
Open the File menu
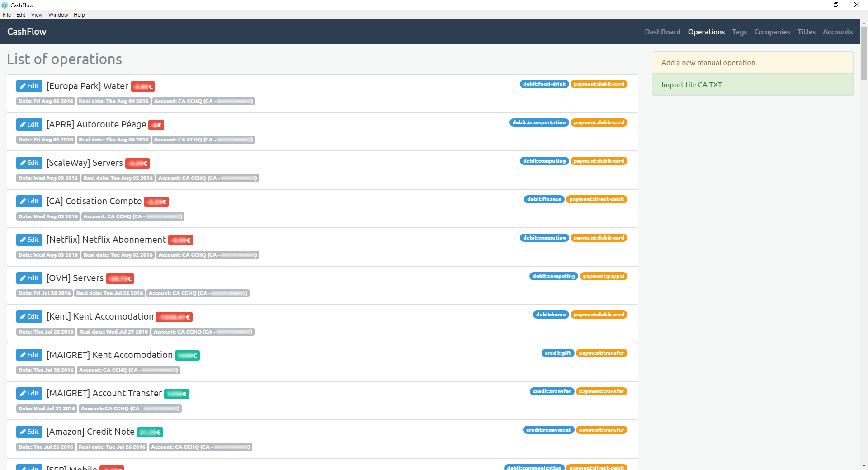coord(7,15)
